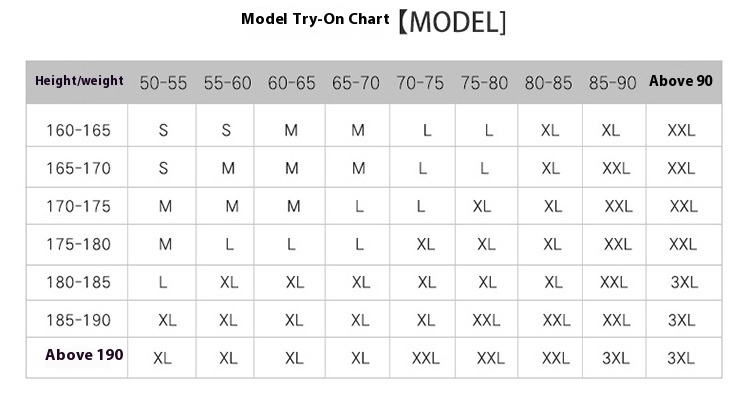Click the 175-180 height row label
This screenshot has width=750, height=404.
(x=79, y=244)
